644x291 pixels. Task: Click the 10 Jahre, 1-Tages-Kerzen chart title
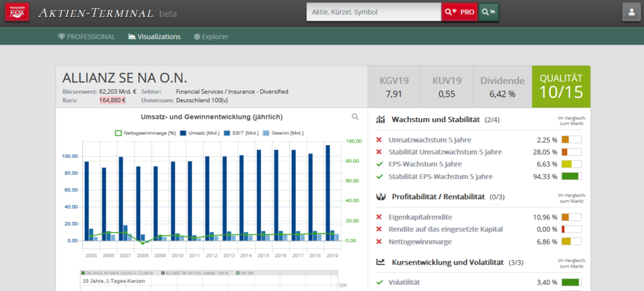click(114, 281)
